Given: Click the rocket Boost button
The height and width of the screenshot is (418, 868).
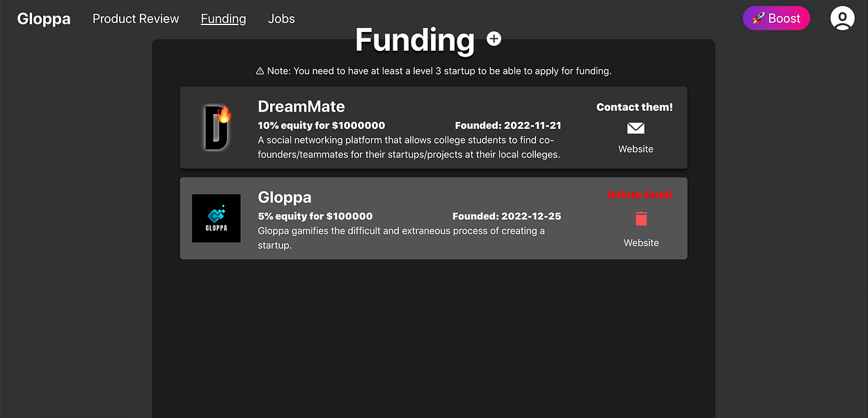Looking at the screenshot, I should tap(776, 19).
